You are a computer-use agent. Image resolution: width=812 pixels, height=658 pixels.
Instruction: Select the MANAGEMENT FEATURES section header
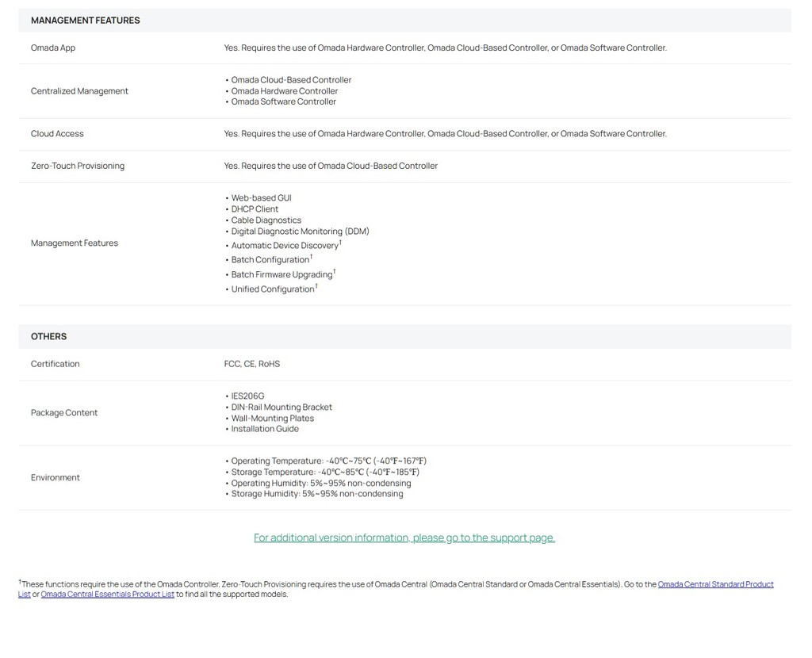point(85,20)
